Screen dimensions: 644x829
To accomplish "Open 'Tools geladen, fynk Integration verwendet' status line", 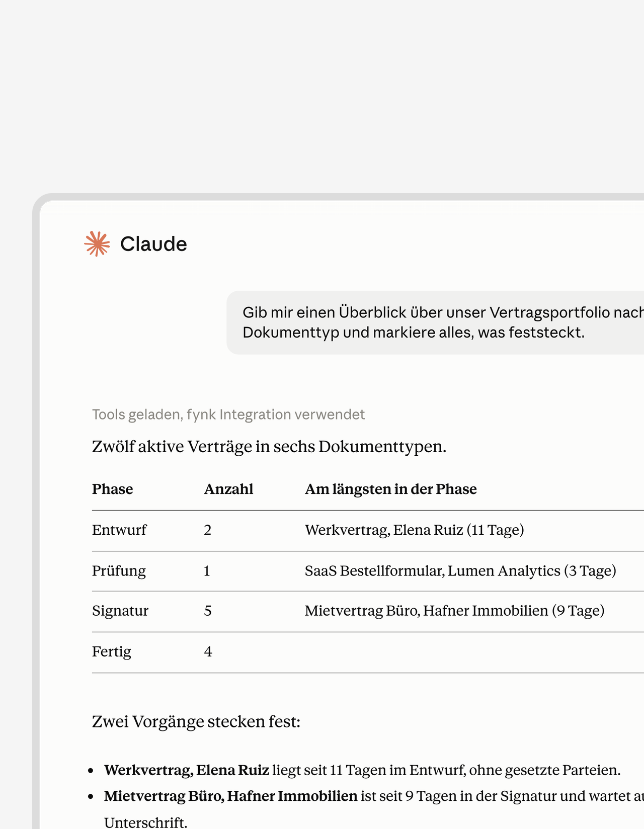I will point(228,414).
